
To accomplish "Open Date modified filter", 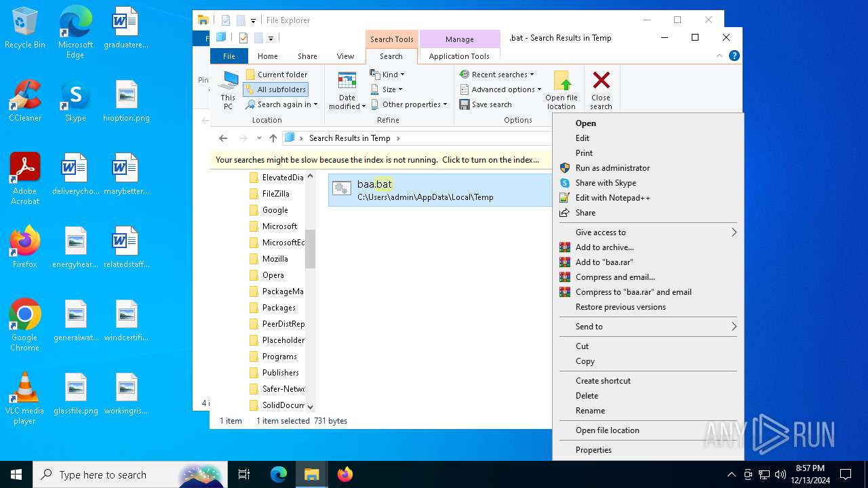I will pyautogui.click(x=347, y=90).
